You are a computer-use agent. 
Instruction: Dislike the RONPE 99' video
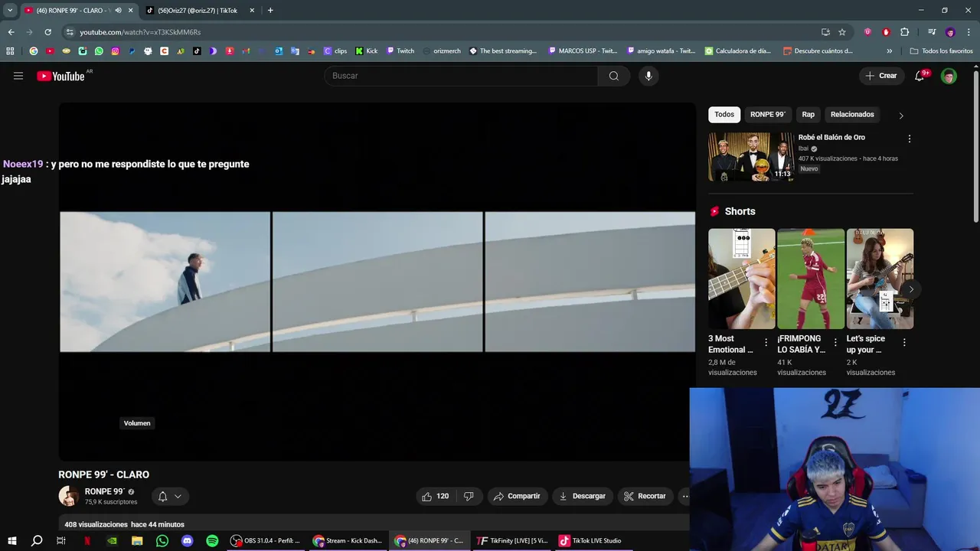coord(469,496)
